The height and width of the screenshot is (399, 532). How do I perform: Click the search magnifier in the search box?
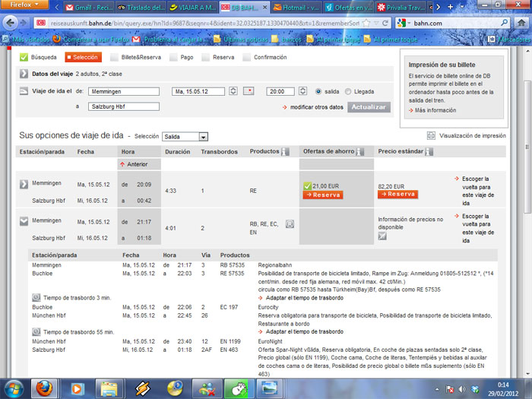(x=505, y=23)
